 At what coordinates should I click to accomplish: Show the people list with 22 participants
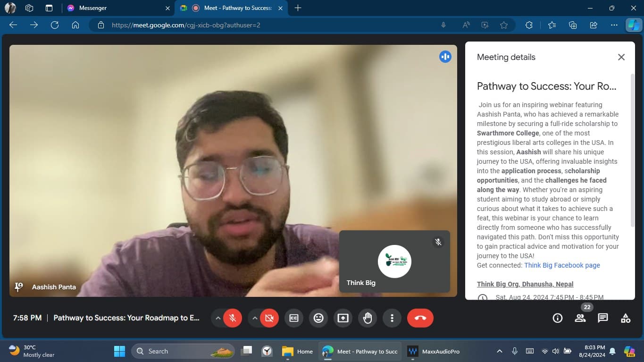pos(580,318)
